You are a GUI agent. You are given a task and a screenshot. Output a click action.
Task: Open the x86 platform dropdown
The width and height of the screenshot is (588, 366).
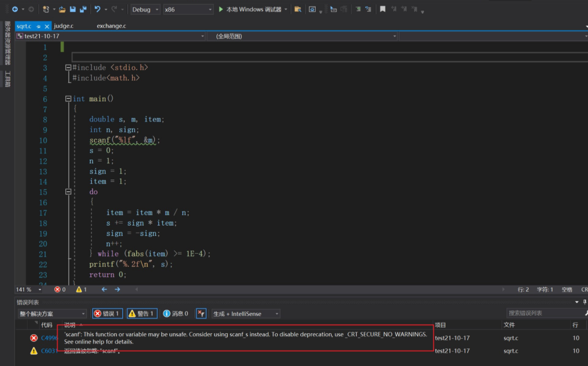(188, 9)
